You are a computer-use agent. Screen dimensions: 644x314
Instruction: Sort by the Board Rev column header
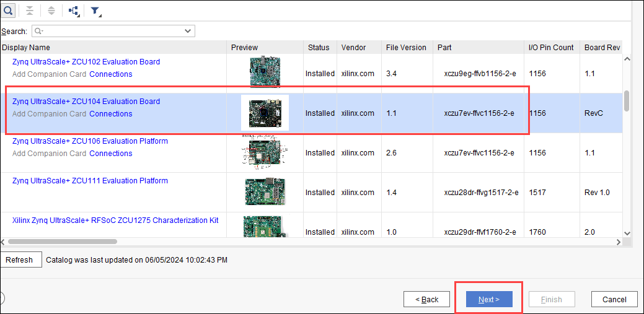coord(601,47)
